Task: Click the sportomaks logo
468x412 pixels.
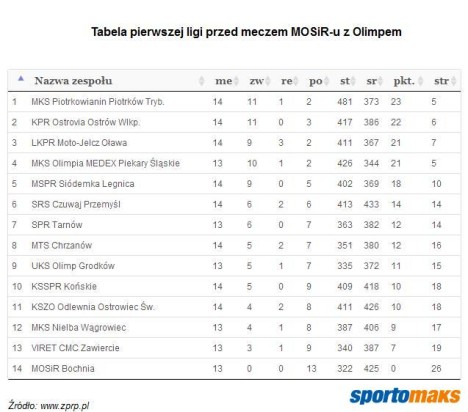Action: 405,396
